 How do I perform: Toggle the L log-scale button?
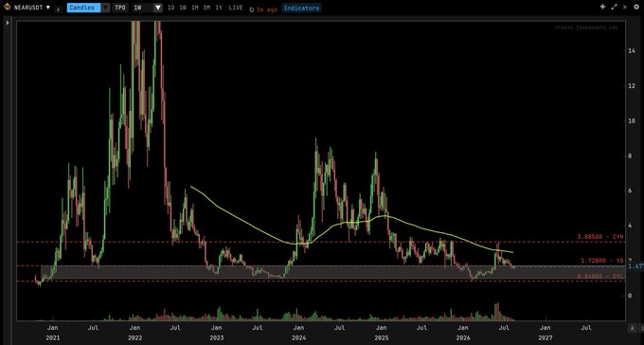[x=641, y=328]
